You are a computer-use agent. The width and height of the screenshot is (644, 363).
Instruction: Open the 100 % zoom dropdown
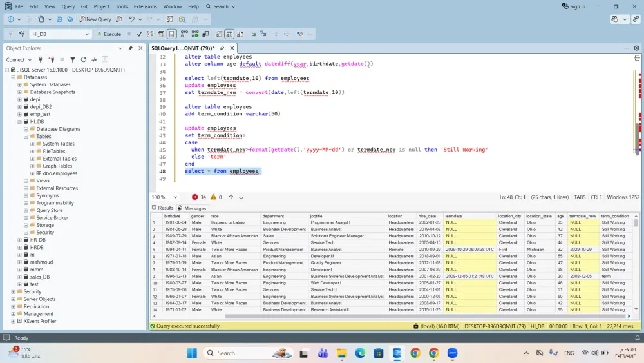164,197
